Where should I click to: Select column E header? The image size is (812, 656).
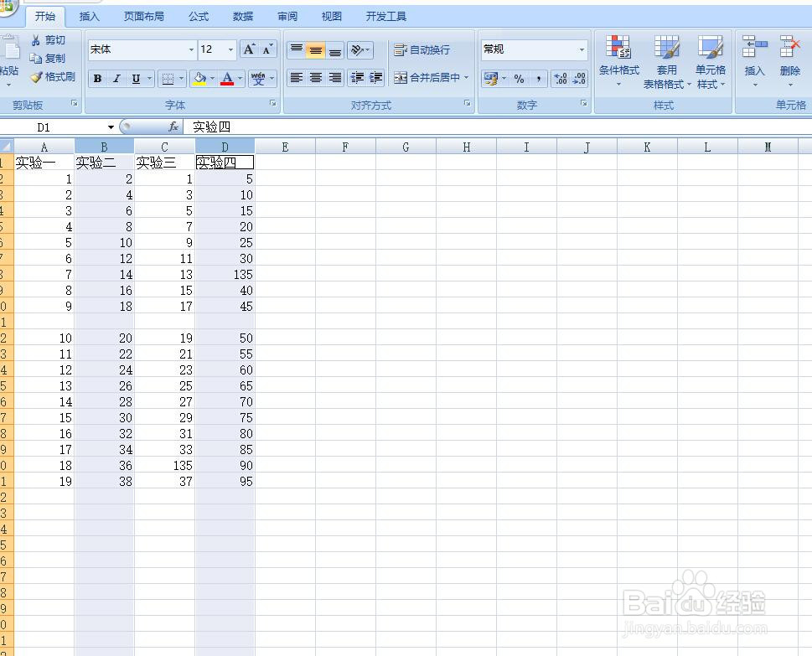coord(286,147)
